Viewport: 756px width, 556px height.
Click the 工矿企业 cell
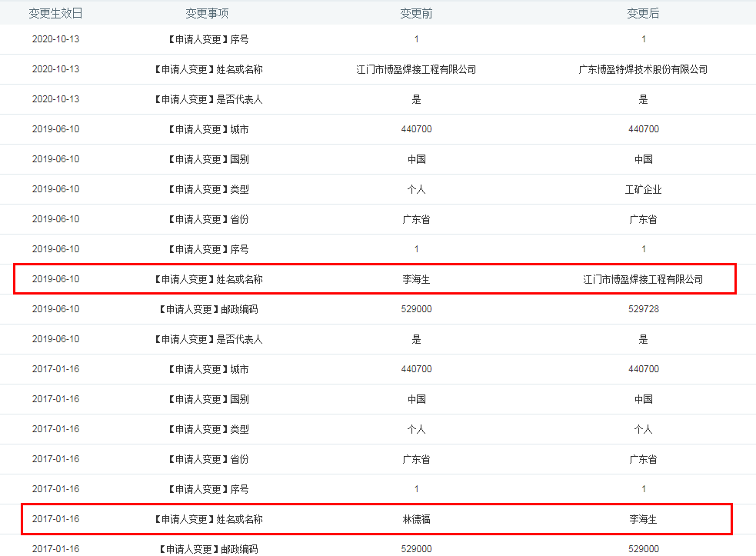(x=643, y=189)
